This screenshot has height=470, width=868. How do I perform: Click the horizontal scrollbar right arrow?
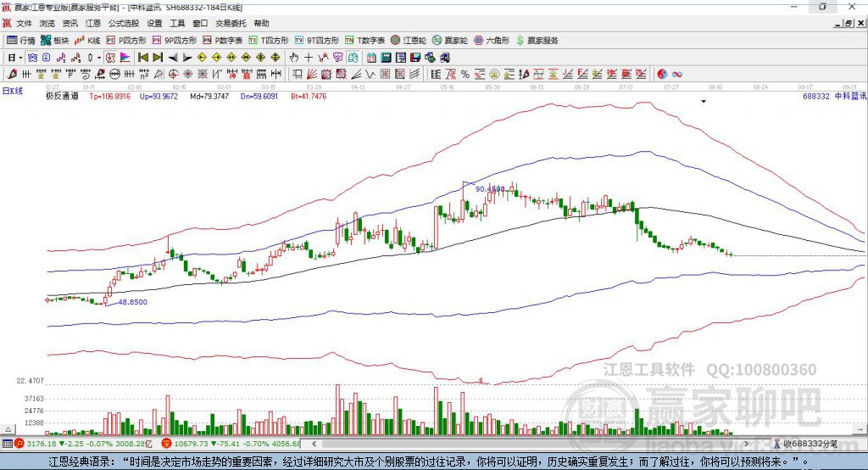(746, 444)
